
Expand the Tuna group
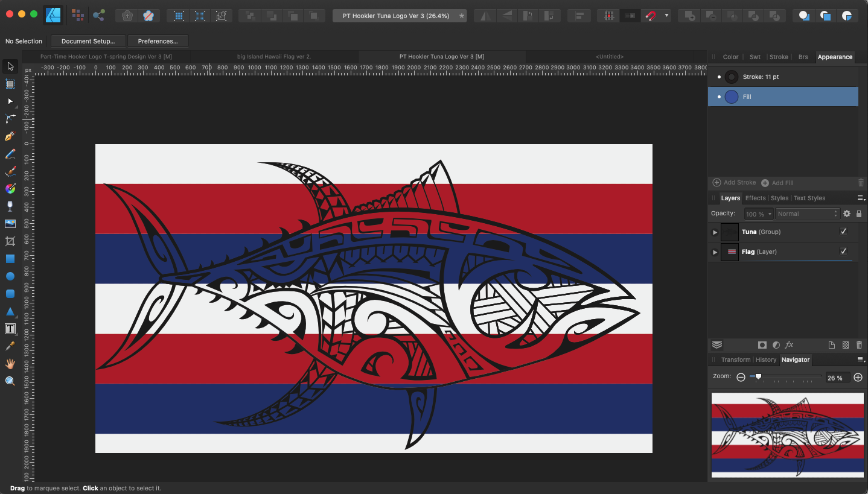pyautogui.click(x=715, y=232)
